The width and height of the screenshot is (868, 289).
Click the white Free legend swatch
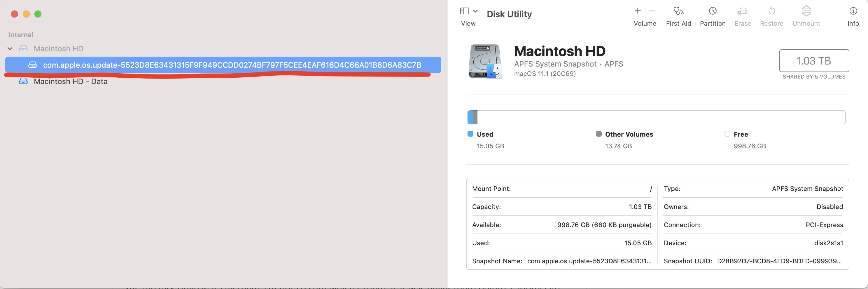tap(727, 134)
